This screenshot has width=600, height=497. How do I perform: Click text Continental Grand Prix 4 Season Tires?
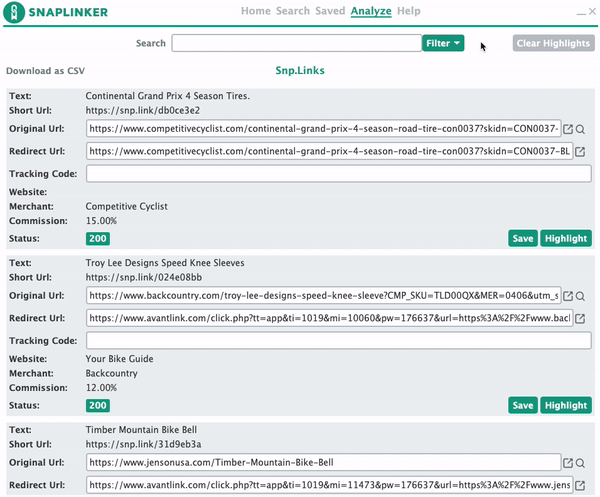coord(168,96)
